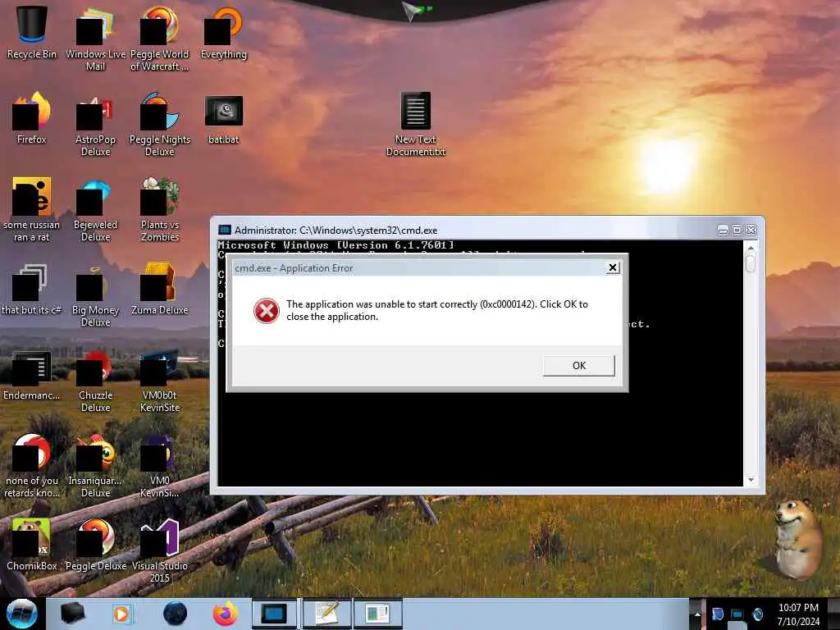The height and width of the screenshot is (630, 840).
Task: Close the Administrator cmd.exe window
Action: tap(751, 230)
